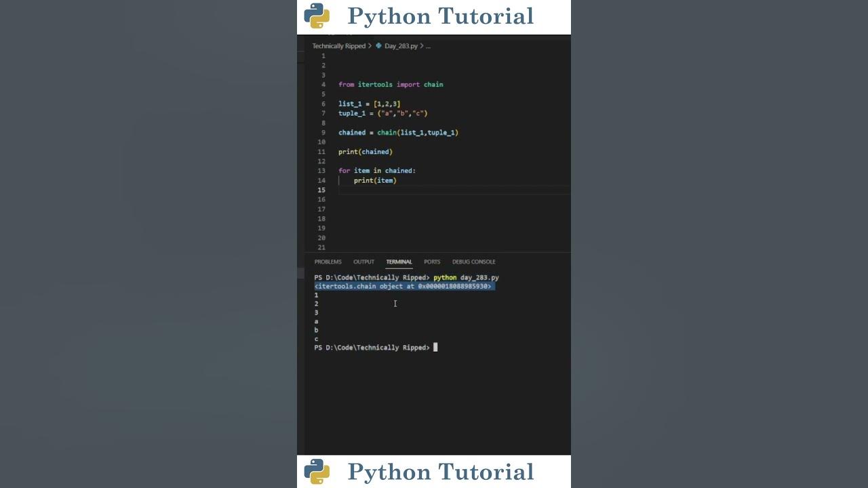This screenshot has width=868, height=488.
Task: Click terminal output line 'a'
Action: pos(316,322)
